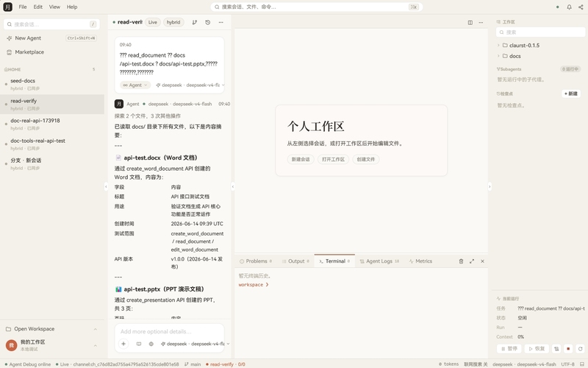Screen dimensions: 588x368
Task: Open the 分支 · 新会话 conversation
Action: point(52,163)
